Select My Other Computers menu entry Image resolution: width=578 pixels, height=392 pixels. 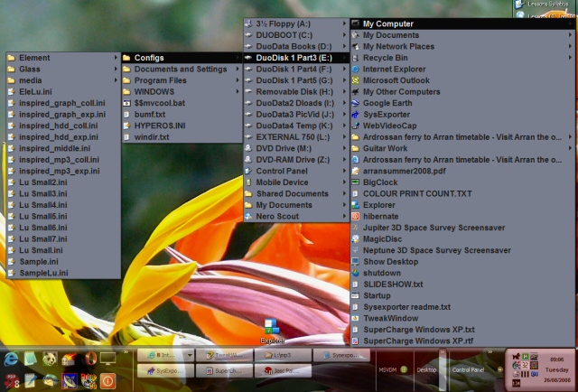pos(463,92)
